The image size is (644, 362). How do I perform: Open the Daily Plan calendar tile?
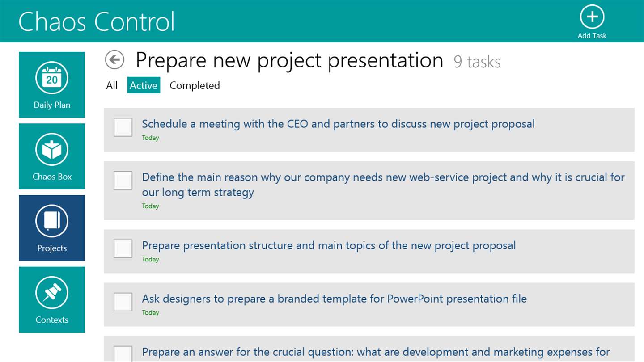[52, 85]
